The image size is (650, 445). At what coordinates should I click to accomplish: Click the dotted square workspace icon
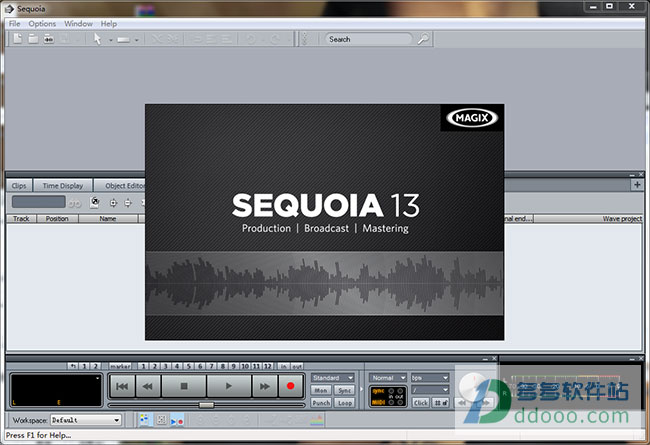coord(161,420)
